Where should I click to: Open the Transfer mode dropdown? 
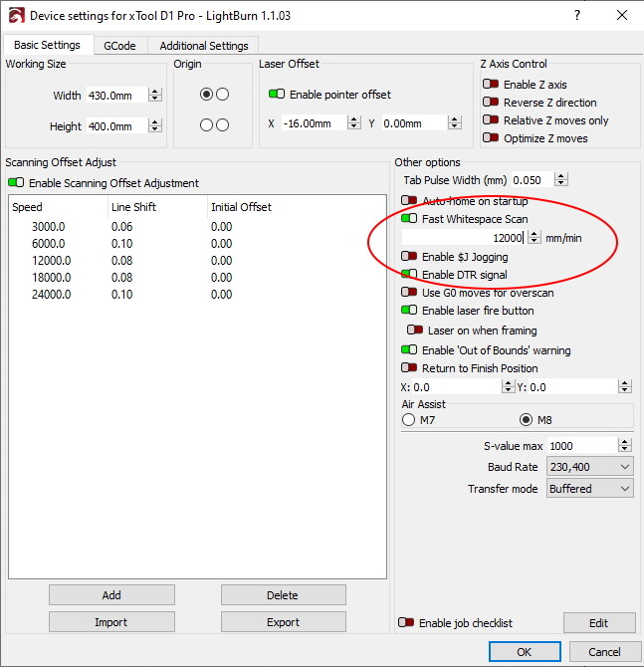[x=590, y=489]
